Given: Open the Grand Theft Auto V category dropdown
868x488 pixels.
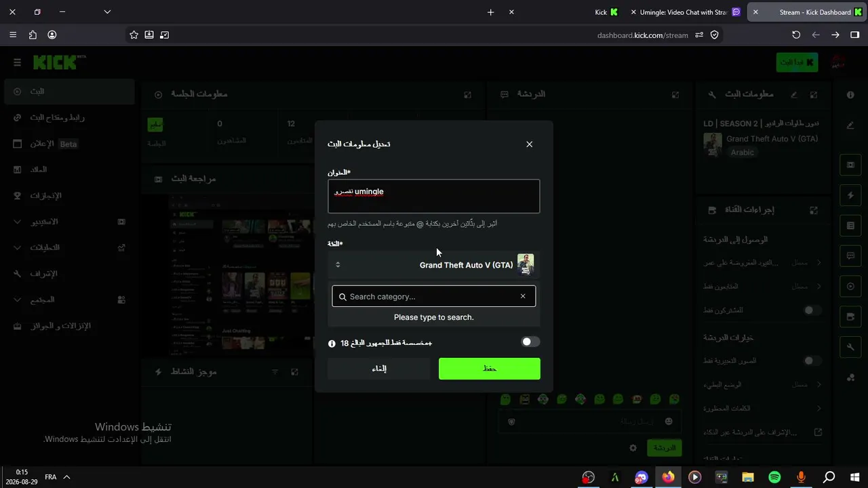Looking at the screenshot, I should 434,265.
